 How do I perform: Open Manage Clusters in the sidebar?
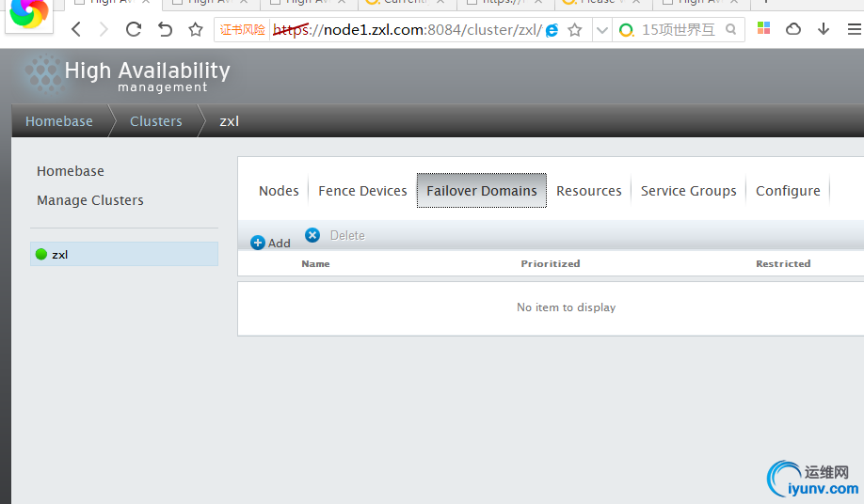coord(90,200)
